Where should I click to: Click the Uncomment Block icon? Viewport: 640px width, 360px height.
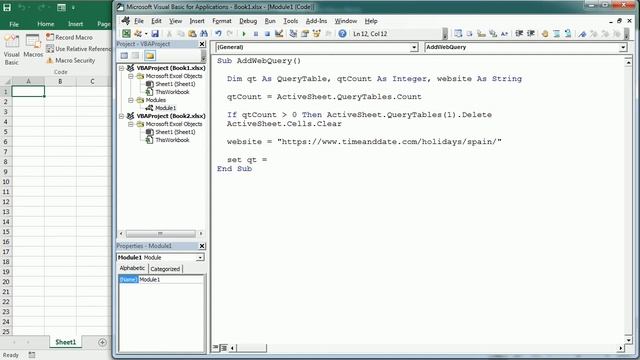point(568,34)
